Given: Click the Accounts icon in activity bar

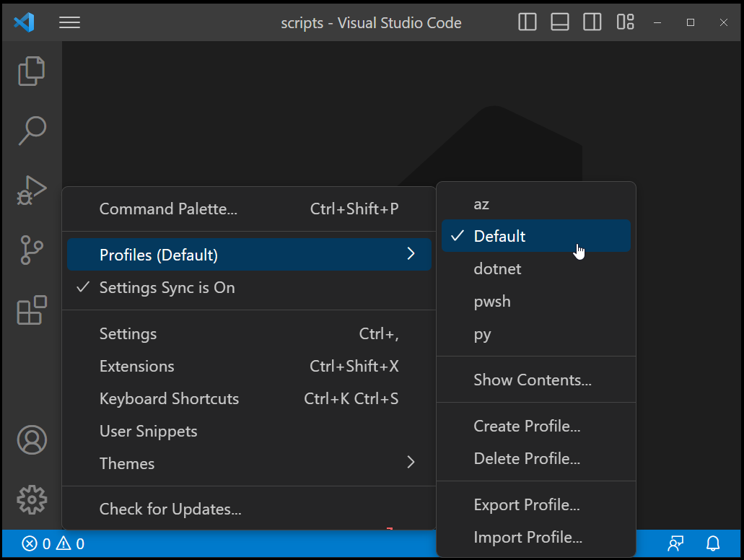Looking at the screenshot, I should click(32, 439).
